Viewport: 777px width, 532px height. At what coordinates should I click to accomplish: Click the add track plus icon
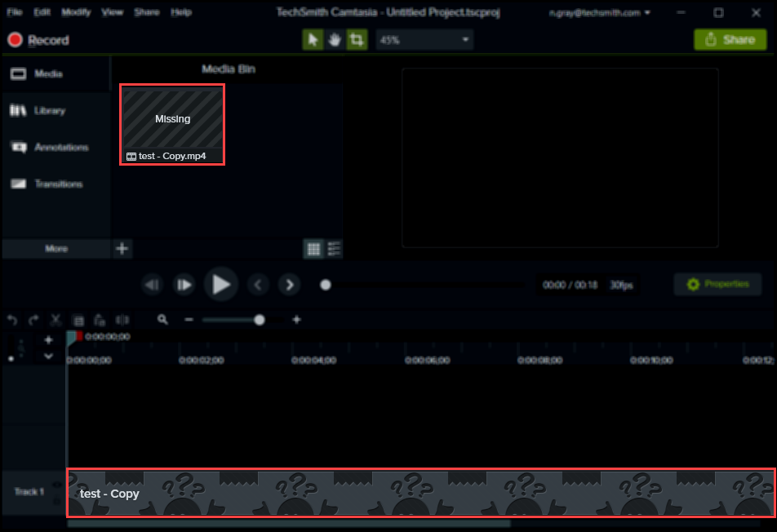coord(48,339)
